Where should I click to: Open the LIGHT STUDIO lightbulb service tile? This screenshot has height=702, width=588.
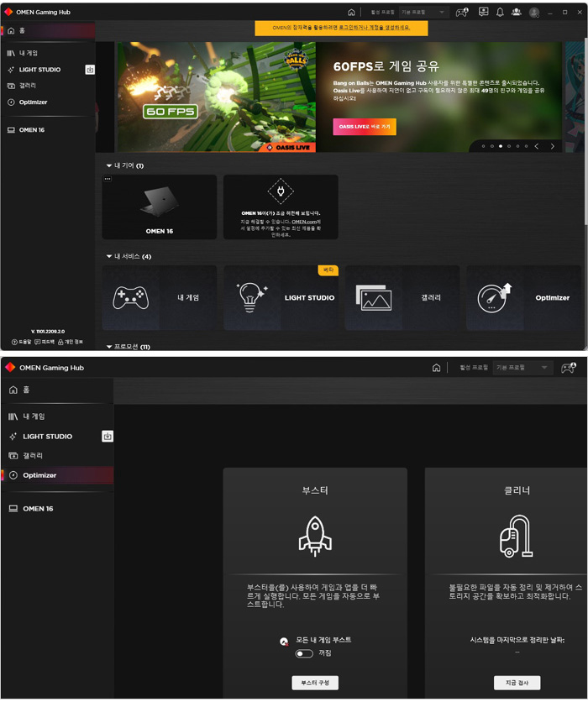click(x=281, y=298)
